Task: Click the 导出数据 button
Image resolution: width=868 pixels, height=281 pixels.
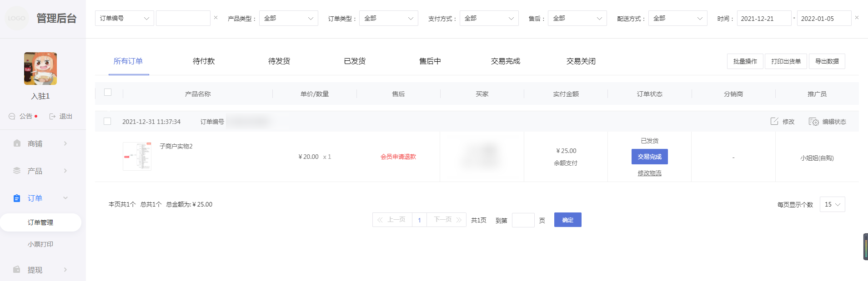Action: (x=827, y=61)
